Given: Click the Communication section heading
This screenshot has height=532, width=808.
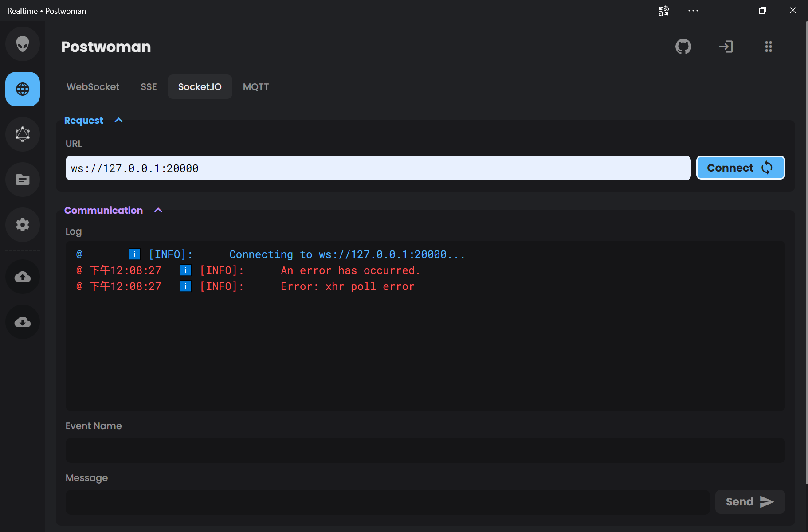Looking at the screenshot, I should tap(103, 211).
